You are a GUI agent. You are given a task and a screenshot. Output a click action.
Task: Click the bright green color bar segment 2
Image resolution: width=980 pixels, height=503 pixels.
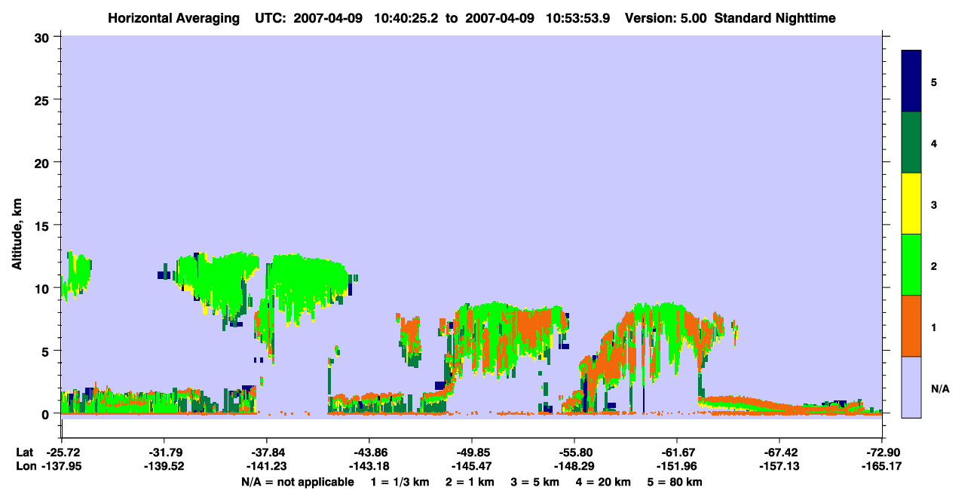tap(911, 265)
